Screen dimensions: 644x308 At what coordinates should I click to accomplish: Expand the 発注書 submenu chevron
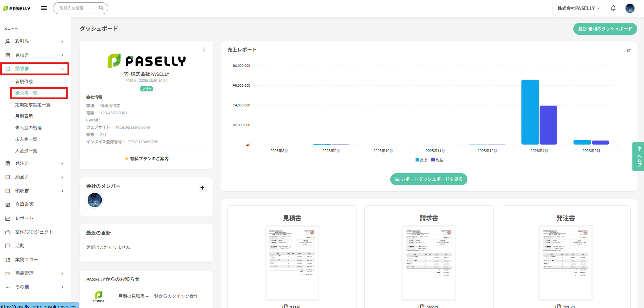click(x=62, y=163)
